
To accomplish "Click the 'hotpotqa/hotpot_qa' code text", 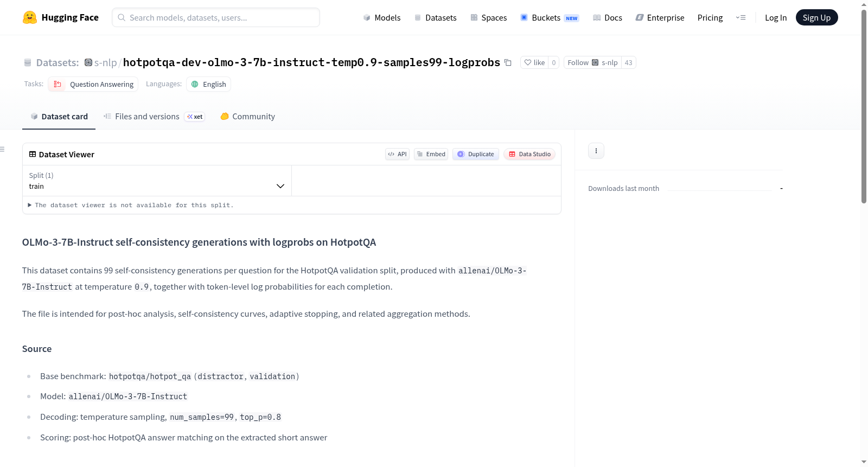I will pos(150,376).
